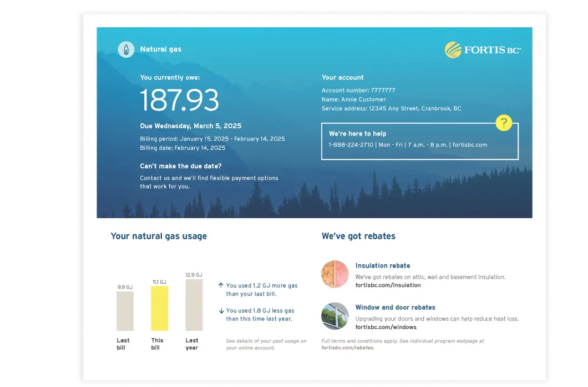Screen dimensions: 588x387
Task: Open the Window and door rebates heading
Action: point(395,308)
